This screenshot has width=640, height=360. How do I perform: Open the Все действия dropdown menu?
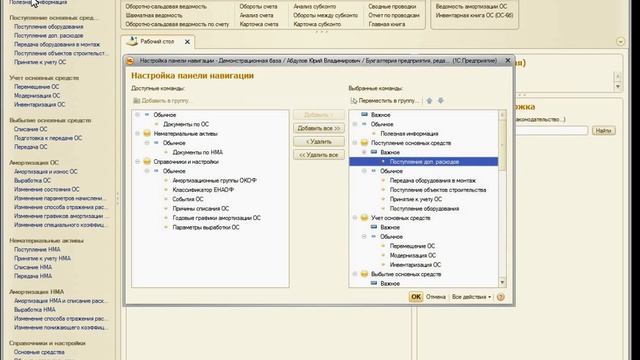point(471,297)
